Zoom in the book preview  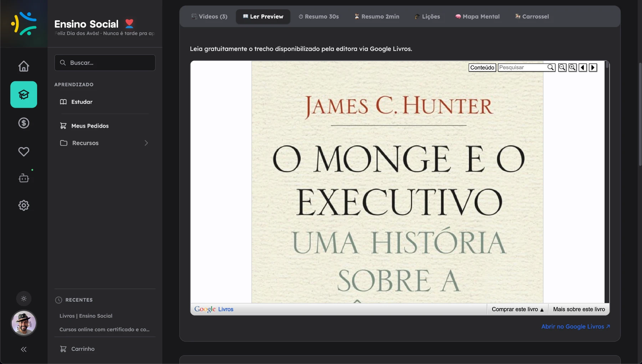pyautogui.click(x=572, y=67)
